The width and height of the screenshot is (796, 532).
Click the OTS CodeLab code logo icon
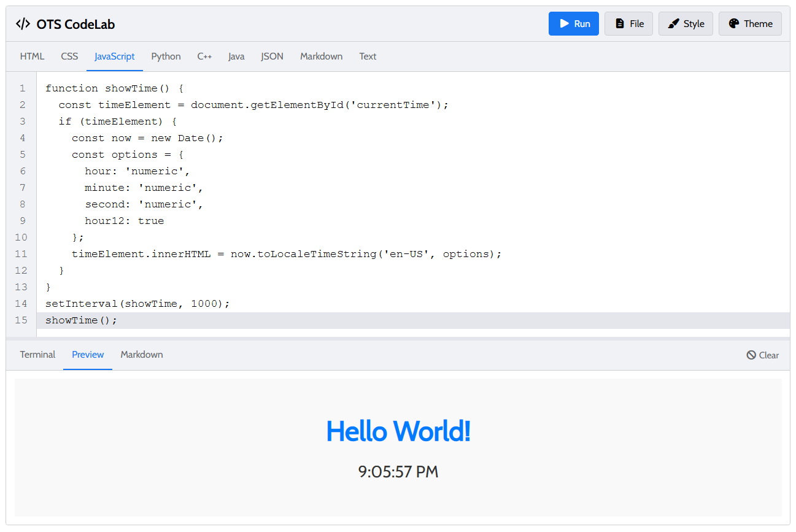pyautogui.click(x=23, y=24)
